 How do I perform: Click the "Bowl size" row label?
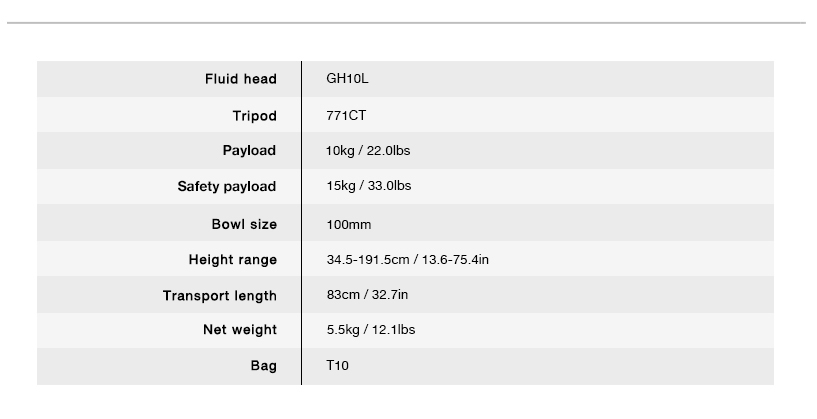click(244, 224)
